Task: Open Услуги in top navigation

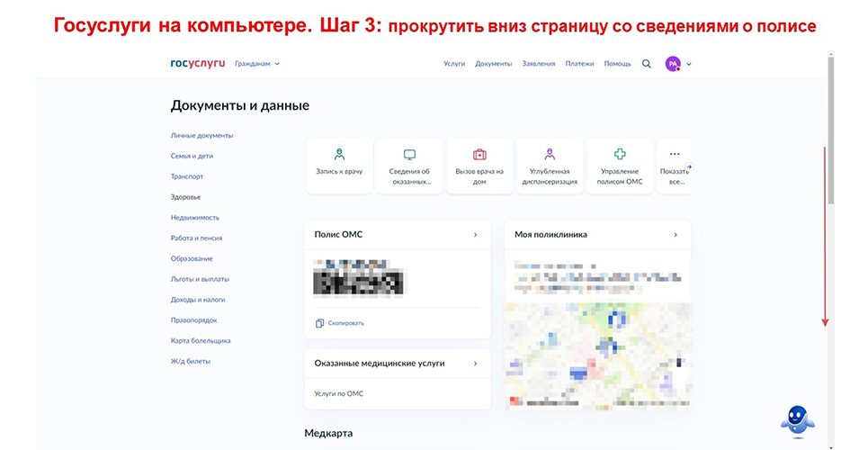Action: tap(454, 64)
